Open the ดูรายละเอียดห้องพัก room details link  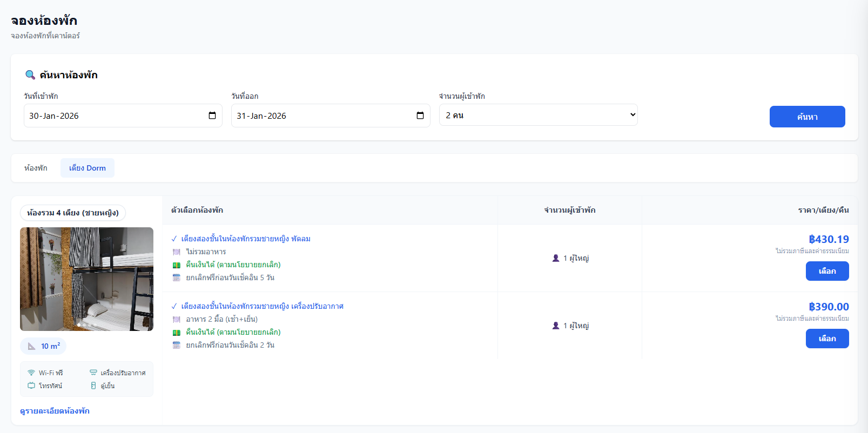[55, 411]
